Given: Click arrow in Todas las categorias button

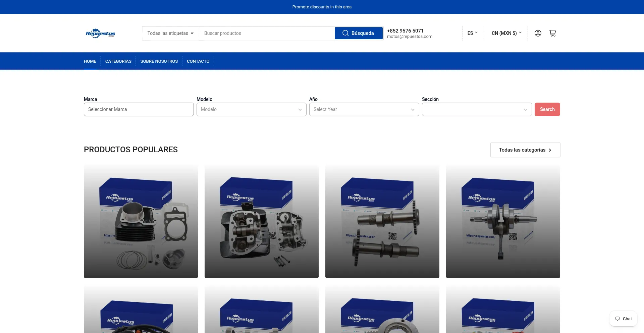Looking at the screenshot, I should 550,150.
